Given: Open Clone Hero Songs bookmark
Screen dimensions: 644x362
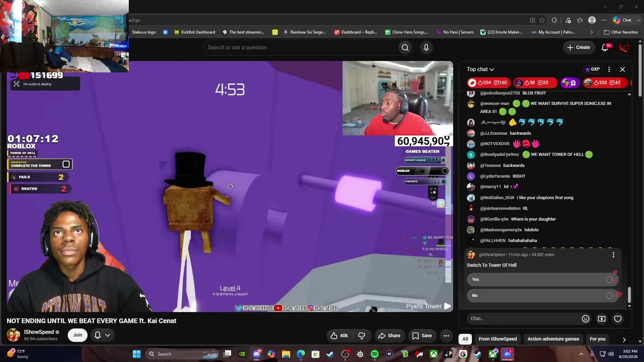Looking at the screenshot, I should (x=407, y=32).
